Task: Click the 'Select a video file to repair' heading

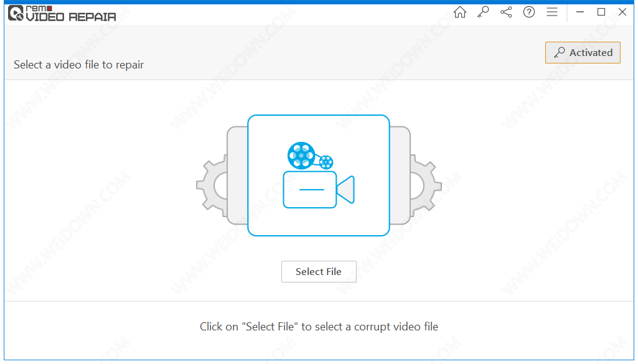Action: [x=78, y=65]
